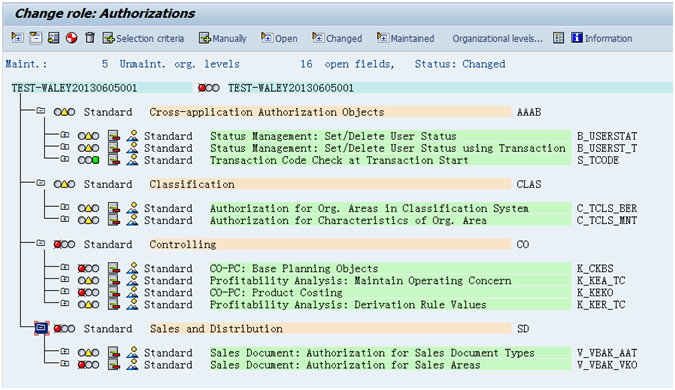This screenshot has width=675, height=390.
Task: Collapse the Cross-application Authorization Objects folder
Action: coord(40,111)
